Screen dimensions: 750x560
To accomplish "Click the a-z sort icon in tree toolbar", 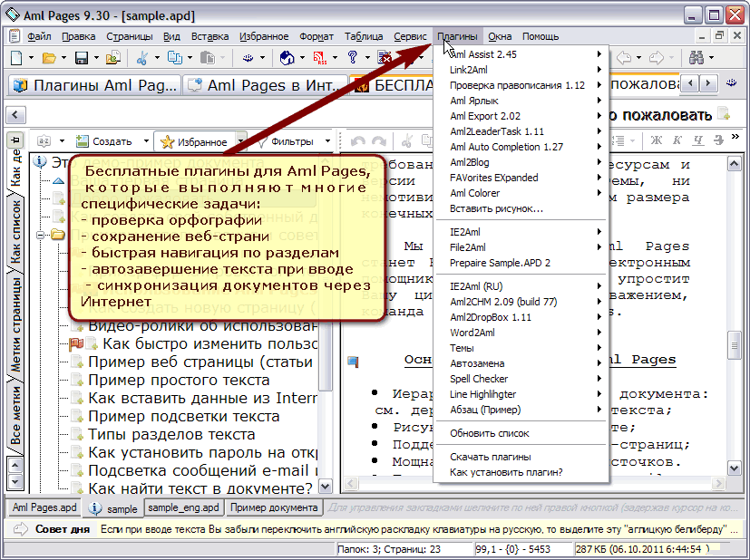I will 44,141.
